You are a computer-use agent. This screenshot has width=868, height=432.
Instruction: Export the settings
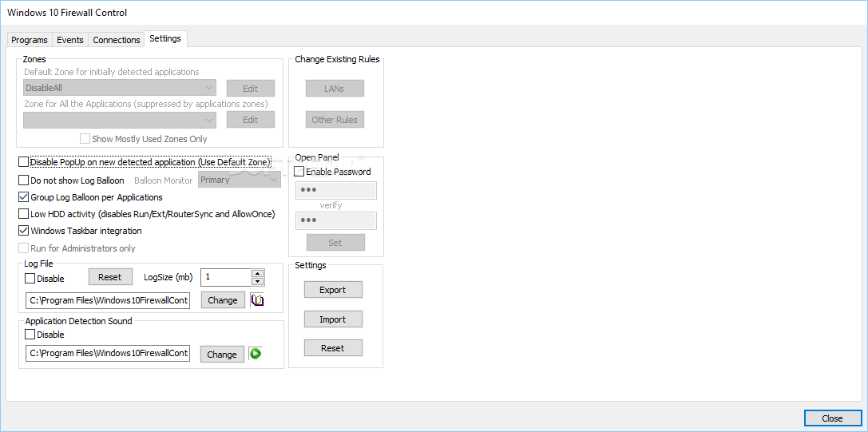coord(333,290)
